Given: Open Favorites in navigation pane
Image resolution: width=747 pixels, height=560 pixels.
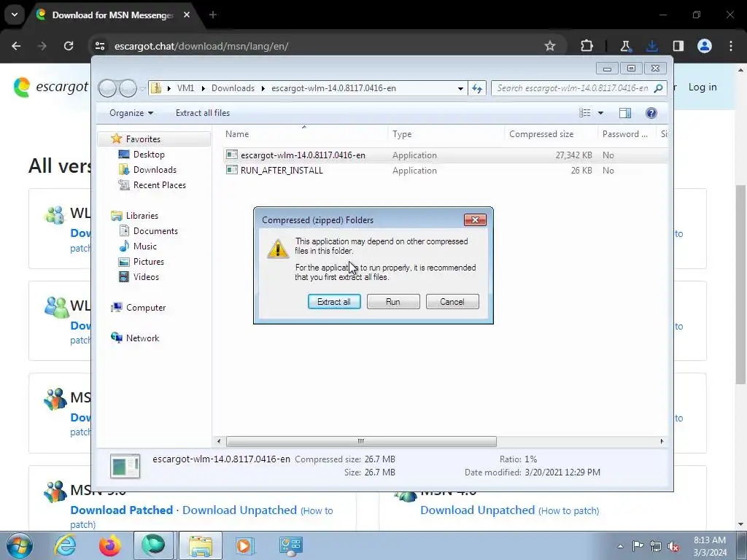Looking at the screenshot, I should (143, 139).
